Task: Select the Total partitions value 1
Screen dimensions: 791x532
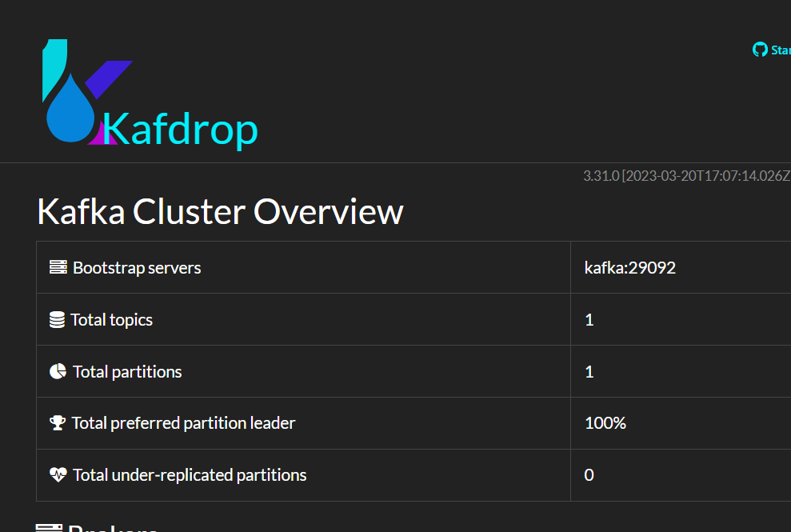Action: 589,372
